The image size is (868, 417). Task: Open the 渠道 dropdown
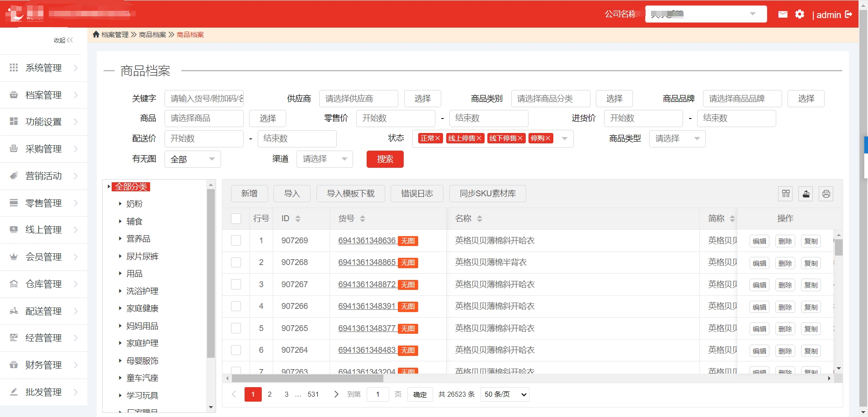(x=325, y=159)
